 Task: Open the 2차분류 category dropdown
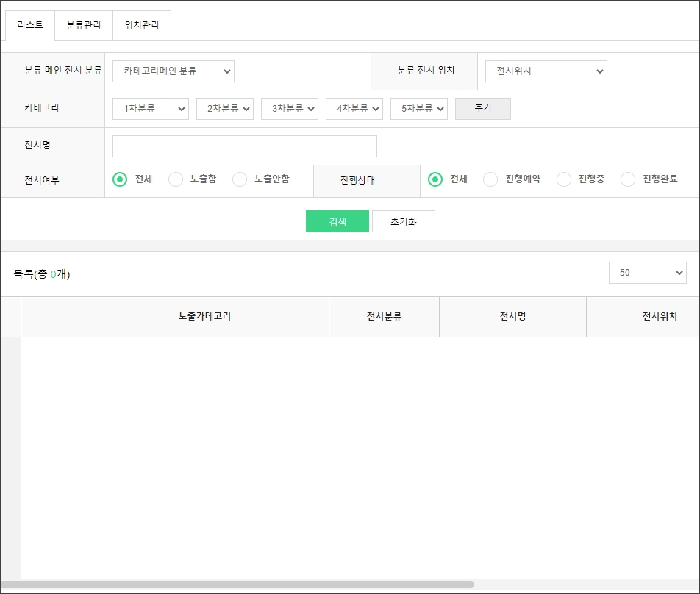[225, 109]
